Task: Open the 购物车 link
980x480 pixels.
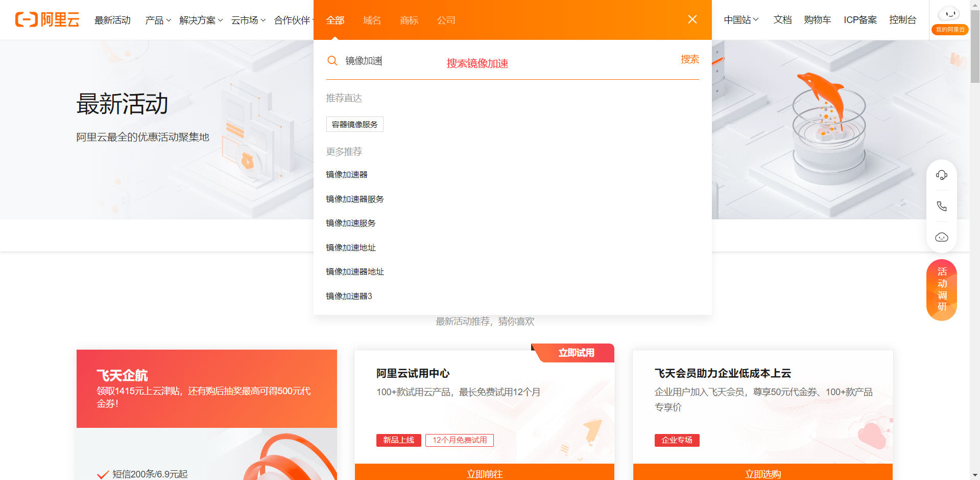Action: (818, 20)
